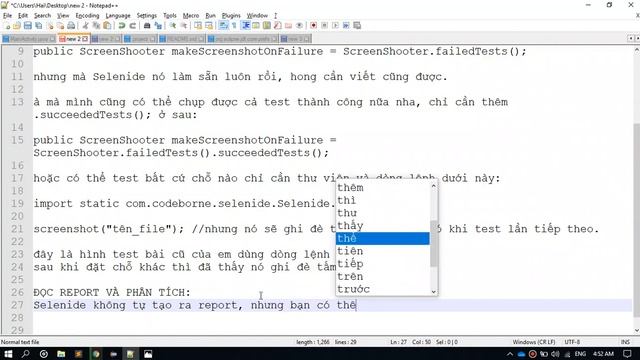Click the Replace toolbar icon
The image size is (640, 360).
coord(158,26)
